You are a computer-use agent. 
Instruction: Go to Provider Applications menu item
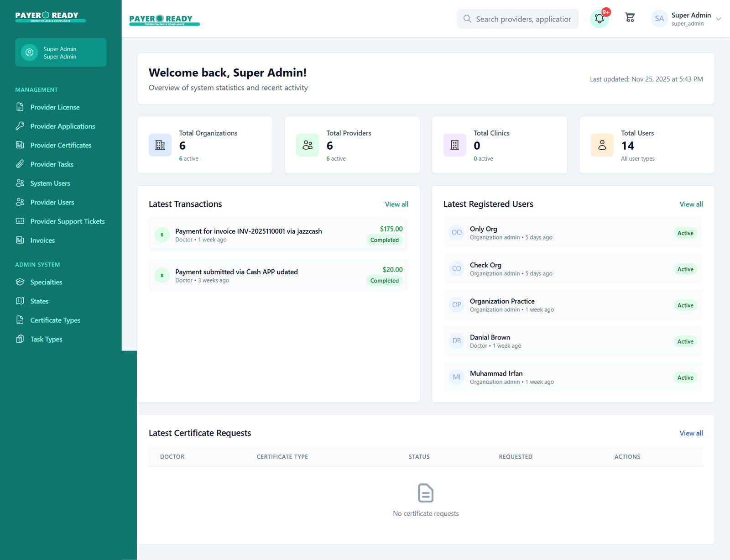(x=63, y=126)
